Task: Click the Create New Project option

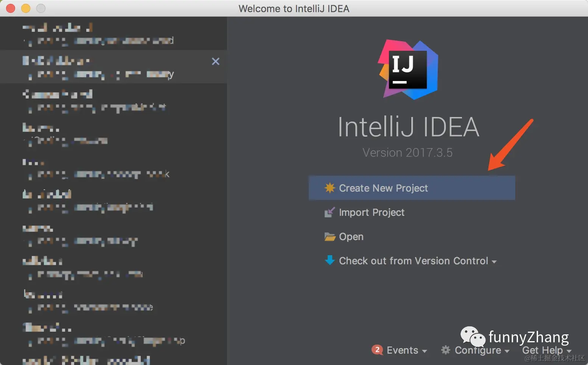Action: [x=412, y=188]
